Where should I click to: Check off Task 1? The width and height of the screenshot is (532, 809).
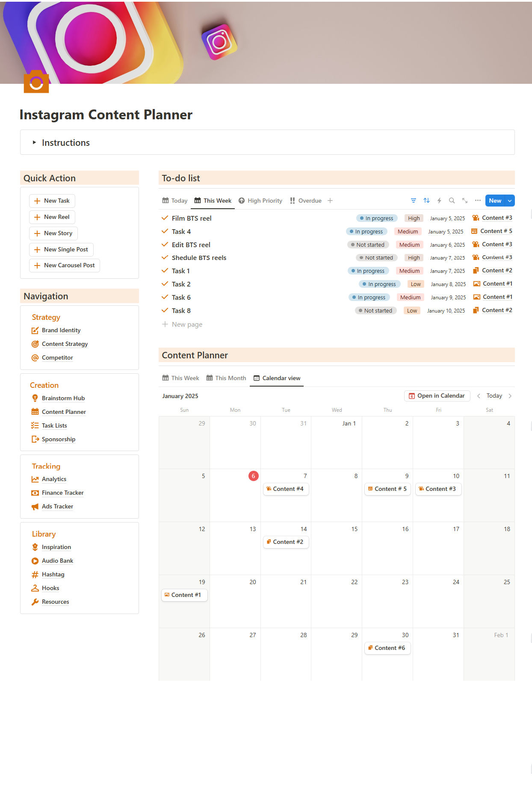pos(165,271)
